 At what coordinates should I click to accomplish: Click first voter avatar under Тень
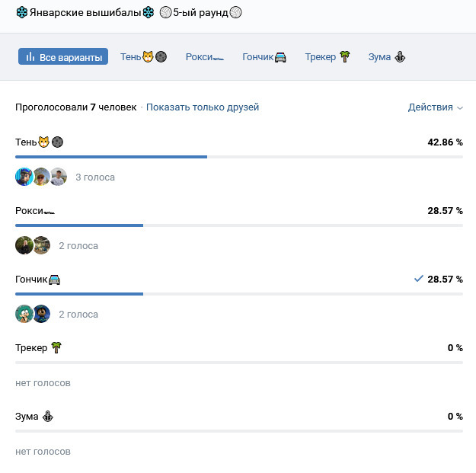(24, 177)
